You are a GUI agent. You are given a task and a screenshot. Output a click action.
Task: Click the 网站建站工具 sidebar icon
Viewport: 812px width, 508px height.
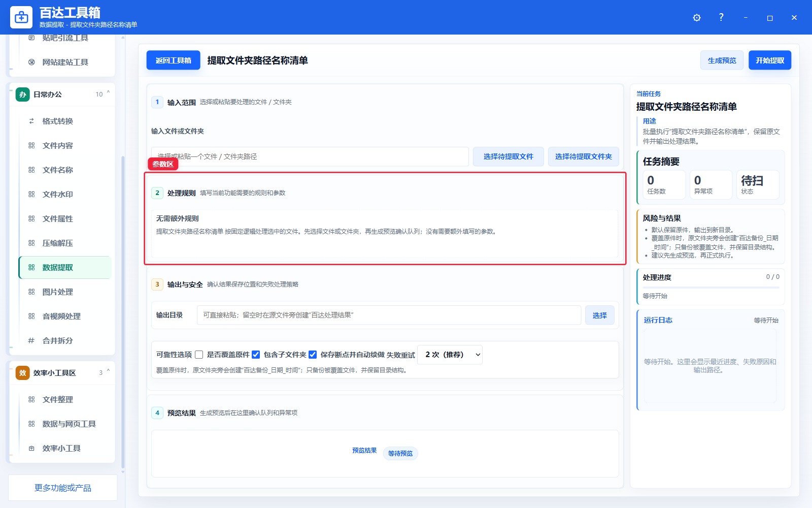[x=31, y=62]
